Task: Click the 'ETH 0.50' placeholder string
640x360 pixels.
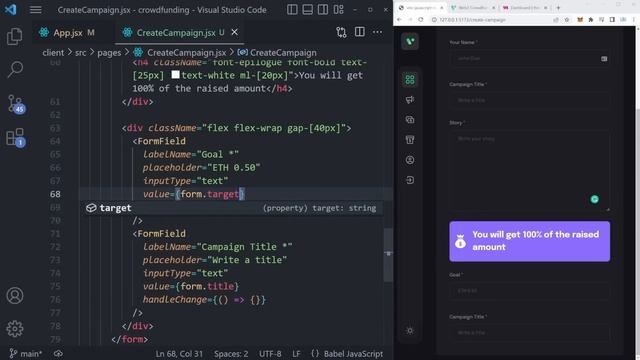Action: coord(233,167)
